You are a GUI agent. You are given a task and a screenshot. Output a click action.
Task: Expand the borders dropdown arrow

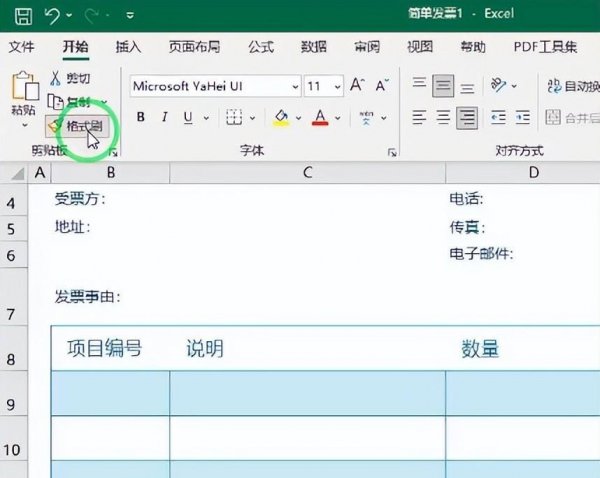252,117
